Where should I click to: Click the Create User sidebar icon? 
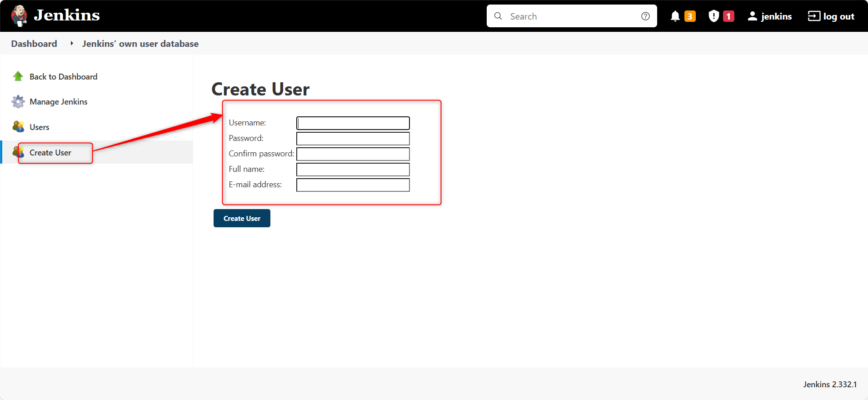click(x=18, y=152)
